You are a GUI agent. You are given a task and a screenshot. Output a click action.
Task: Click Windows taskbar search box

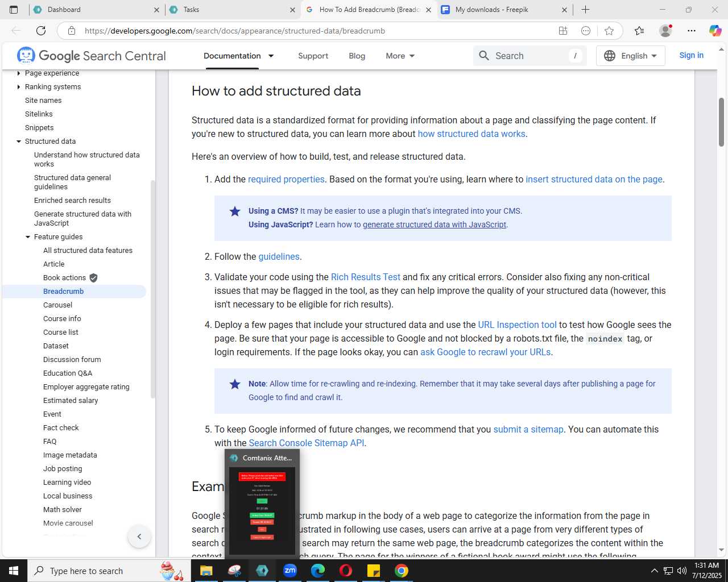tap(109, 571)
